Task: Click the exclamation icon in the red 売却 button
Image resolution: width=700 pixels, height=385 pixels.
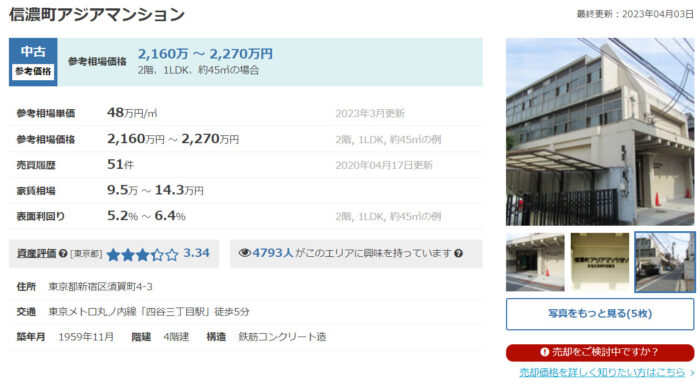Action: pos(544,352)
